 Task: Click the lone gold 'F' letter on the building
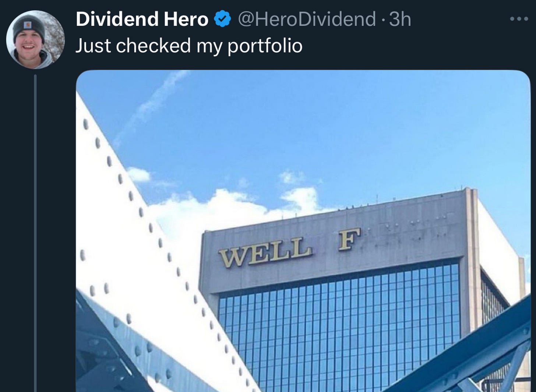click(x=349, y=239)
